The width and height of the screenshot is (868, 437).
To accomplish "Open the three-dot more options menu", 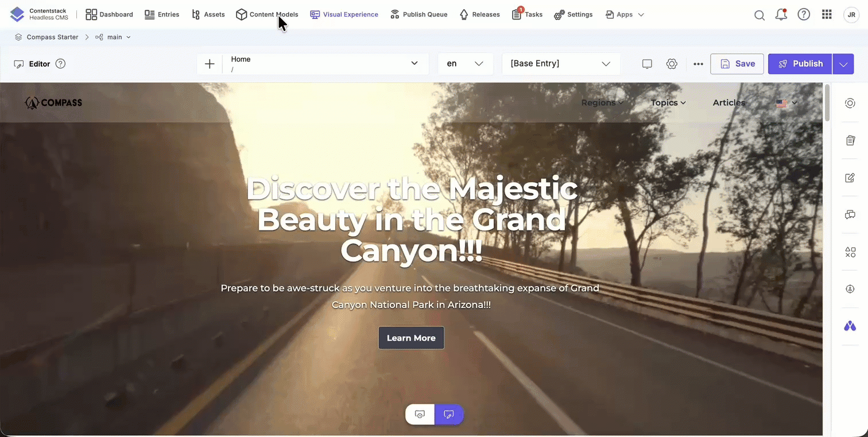I will [x=698, y=64].
